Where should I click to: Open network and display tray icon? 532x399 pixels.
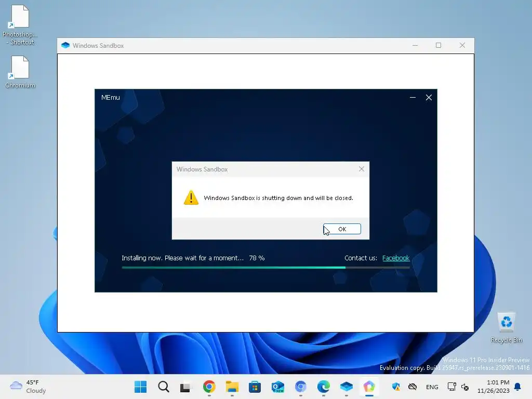(x=451, y=387)
